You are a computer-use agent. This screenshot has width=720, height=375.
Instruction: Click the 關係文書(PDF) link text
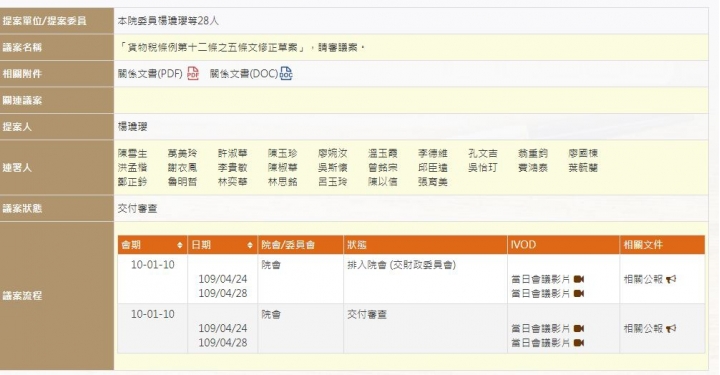pyautogui.click(x=150, y=73)
